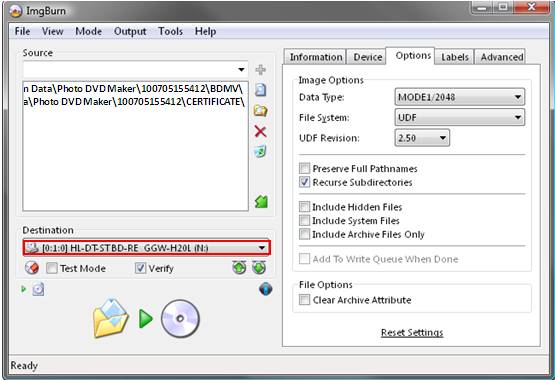Switch to the Advanced tab

coord(501,57)
